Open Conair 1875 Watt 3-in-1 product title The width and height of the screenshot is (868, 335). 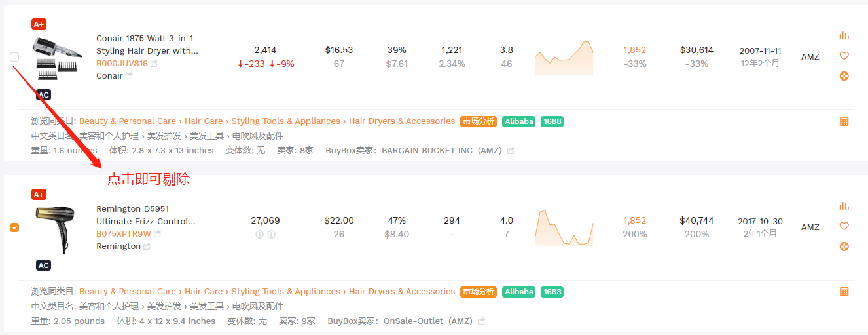click(x=147, y=45)
